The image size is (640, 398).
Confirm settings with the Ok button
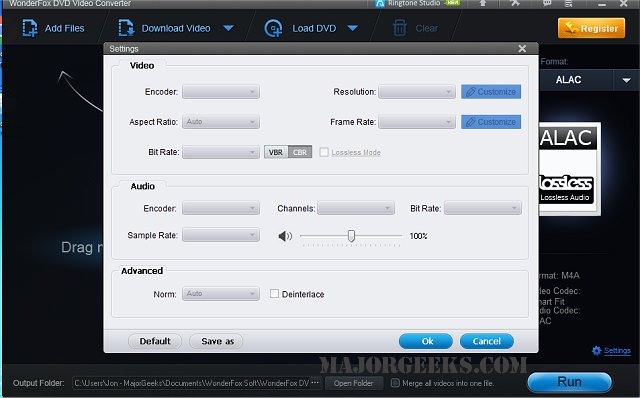tap(426, 341)
